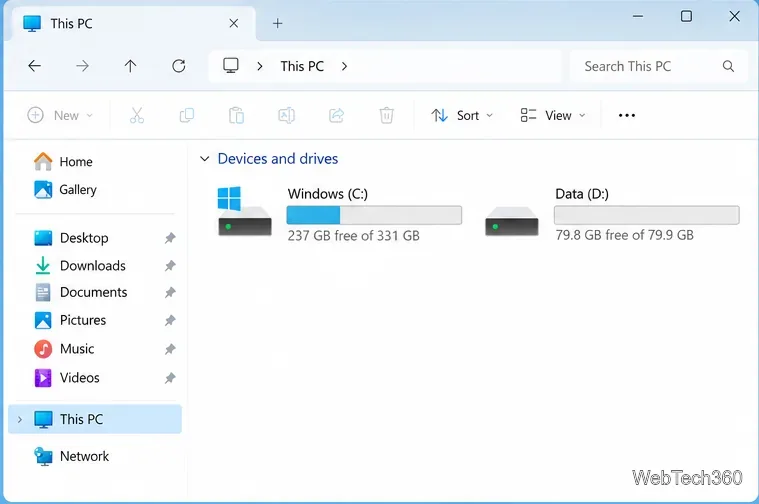The width and height of the screenshot is (759, 504).
Task: Click the Windows (C:) storage usage bar
Action: (x=374, y=215)
